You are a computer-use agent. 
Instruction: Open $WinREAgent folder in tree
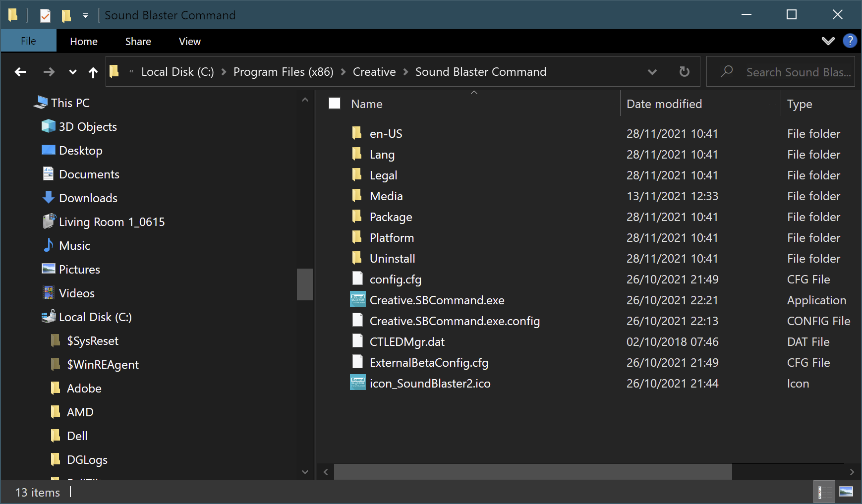click(103, 365)
